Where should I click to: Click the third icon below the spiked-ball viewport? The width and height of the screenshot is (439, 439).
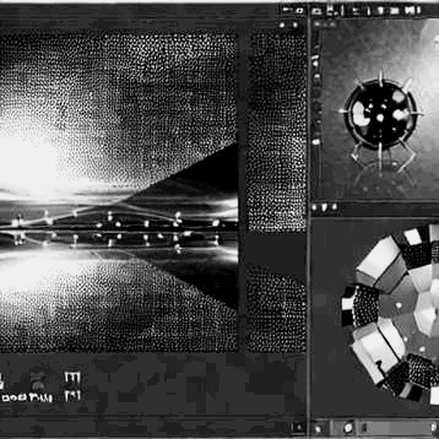coord(334,207)
